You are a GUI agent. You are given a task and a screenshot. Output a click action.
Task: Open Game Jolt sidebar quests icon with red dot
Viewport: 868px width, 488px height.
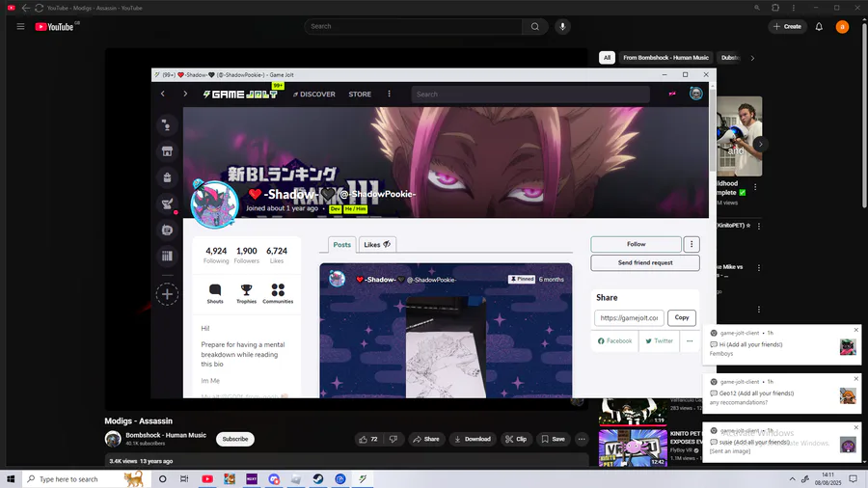click(x=167, y=203)
